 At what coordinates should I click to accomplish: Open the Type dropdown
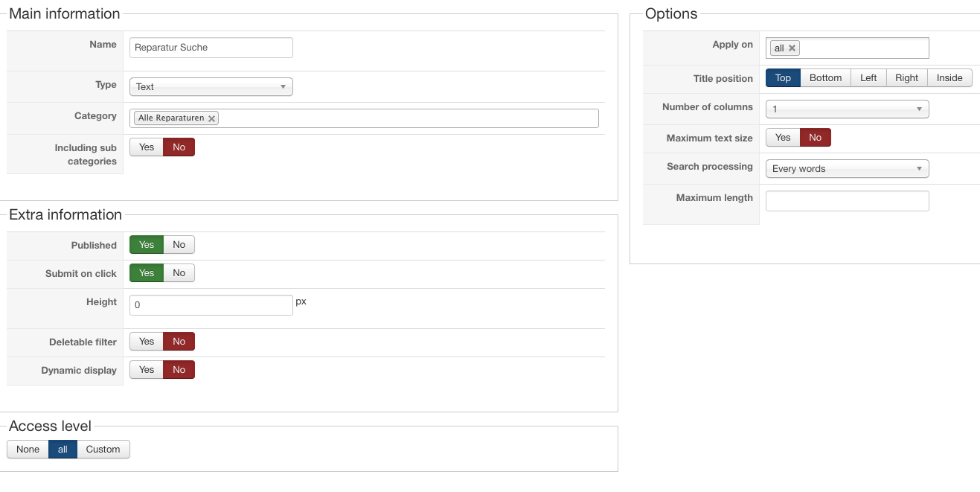[x=211, y=87]
